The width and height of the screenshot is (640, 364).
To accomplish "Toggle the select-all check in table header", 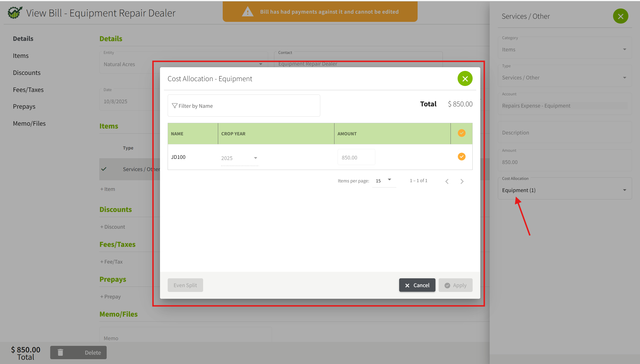I will click(x=461, y=133).
